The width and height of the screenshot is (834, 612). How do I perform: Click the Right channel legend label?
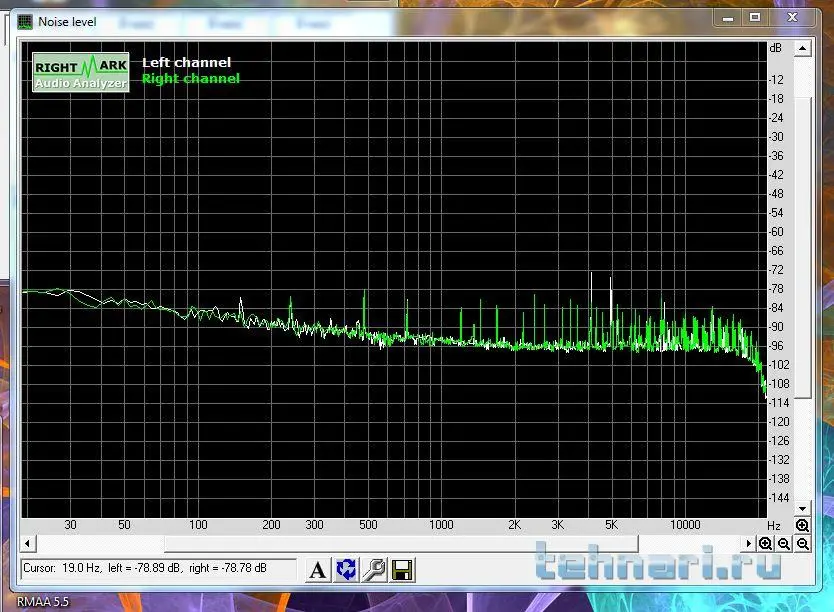(x=191, y=78)
